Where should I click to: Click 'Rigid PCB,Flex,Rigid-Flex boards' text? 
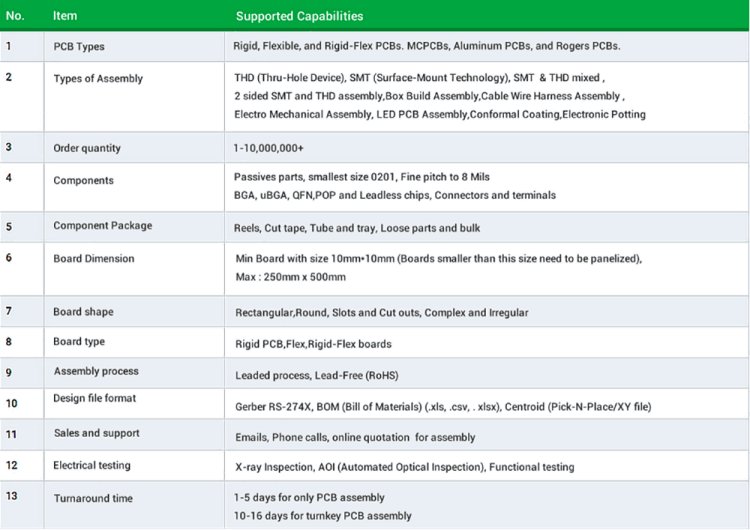click(313, 344)
